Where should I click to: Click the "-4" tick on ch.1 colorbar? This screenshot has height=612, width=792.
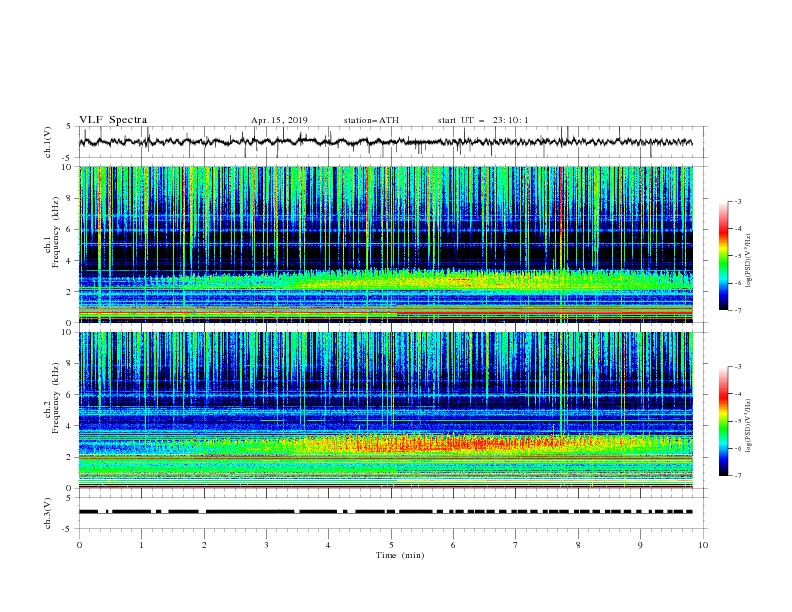point(738,229)
